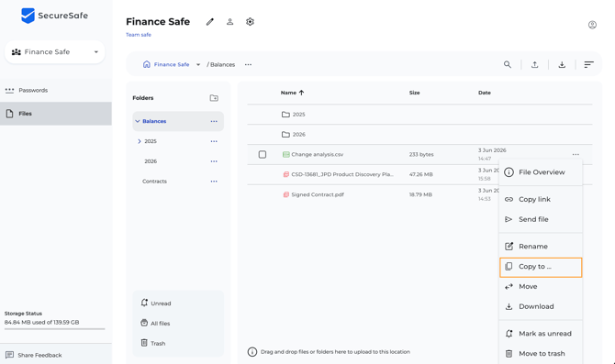Tick the checkbox for Change analysis.csv

(x=263, y=154)
